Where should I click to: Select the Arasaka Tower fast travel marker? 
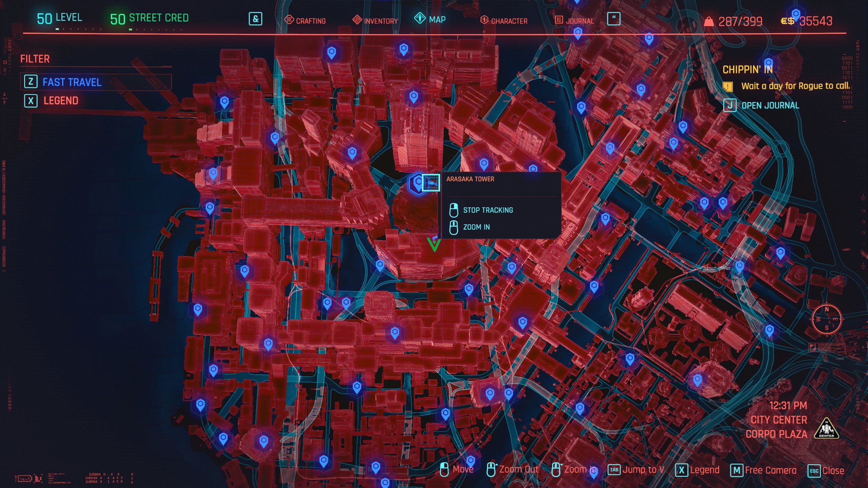tap(418, 183)
